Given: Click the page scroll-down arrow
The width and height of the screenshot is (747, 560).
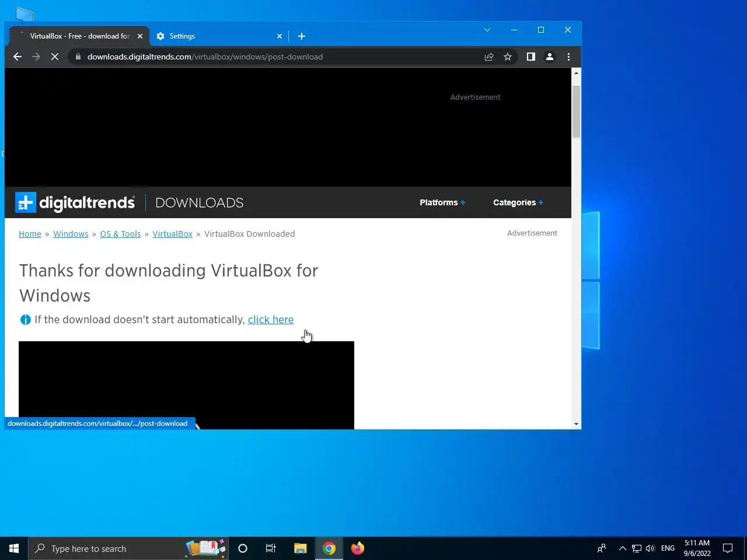Looking at the screenshot, I should coord(576,424).
